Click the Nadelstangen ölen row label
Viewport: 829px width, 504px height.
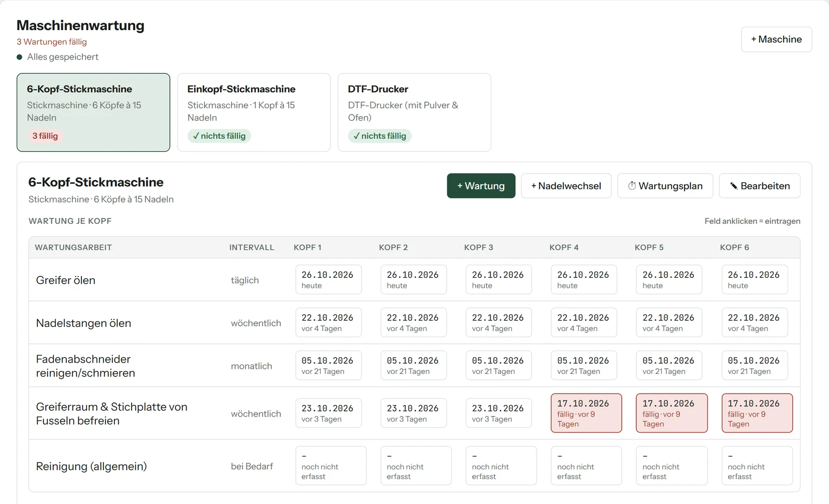tap(83, 323)
